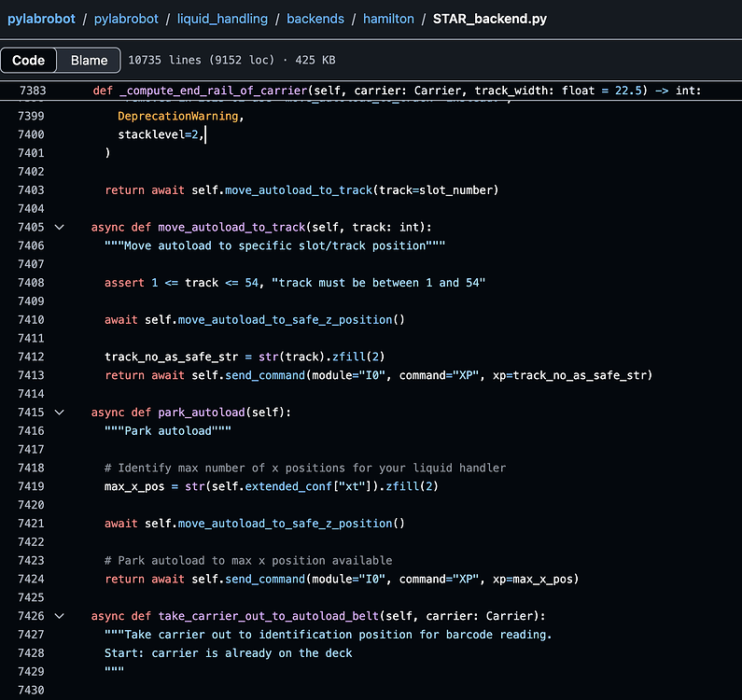Image resolution: width=742 pixels, height=700 pixels.
Task: Open the second pylabrobot folder breadcrumb
Action: click(126, 19)
